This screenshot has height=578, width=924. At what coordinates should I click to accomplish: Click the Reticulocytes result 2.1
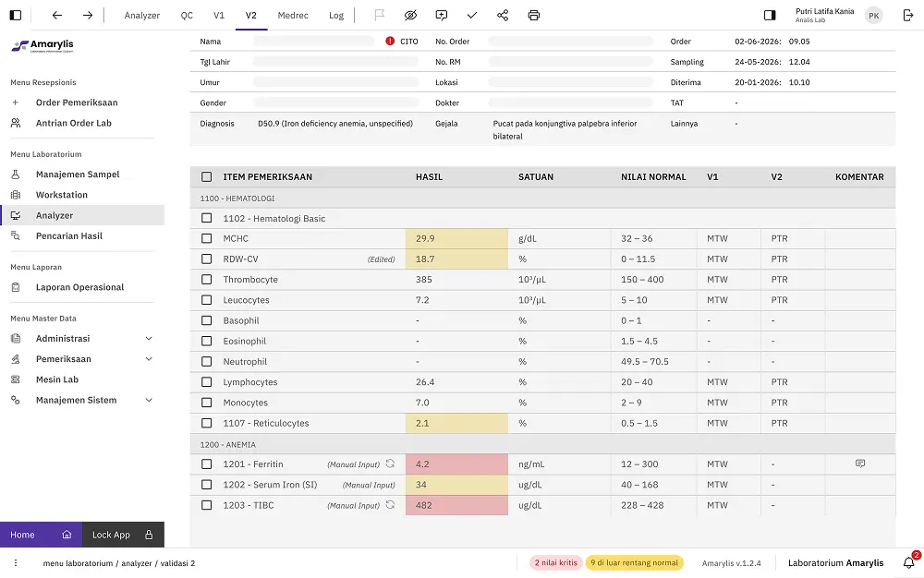[456, 423]
